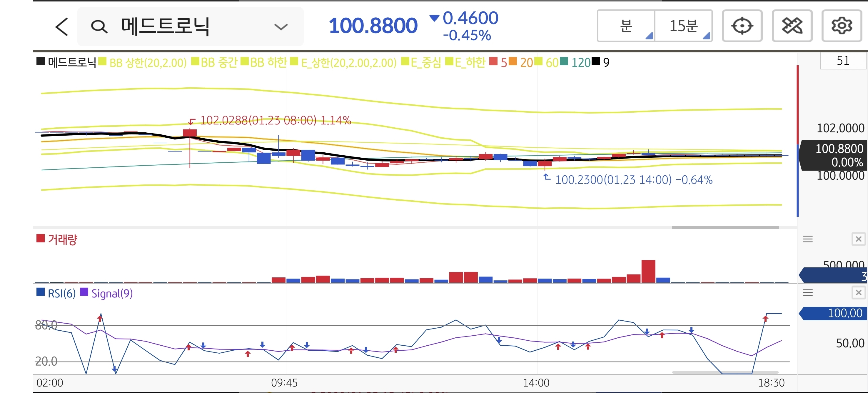The width and height of the screenshot is (868, 393).
Task: Click the 5-period MA red swatch
Action: (493, 62)
